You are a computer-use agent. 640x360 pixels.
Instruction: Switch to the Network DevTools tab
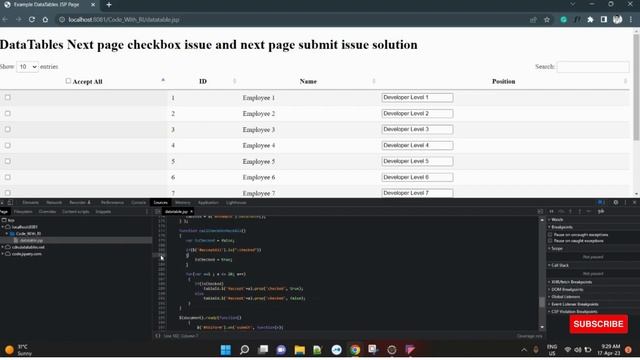pos(54,202)
